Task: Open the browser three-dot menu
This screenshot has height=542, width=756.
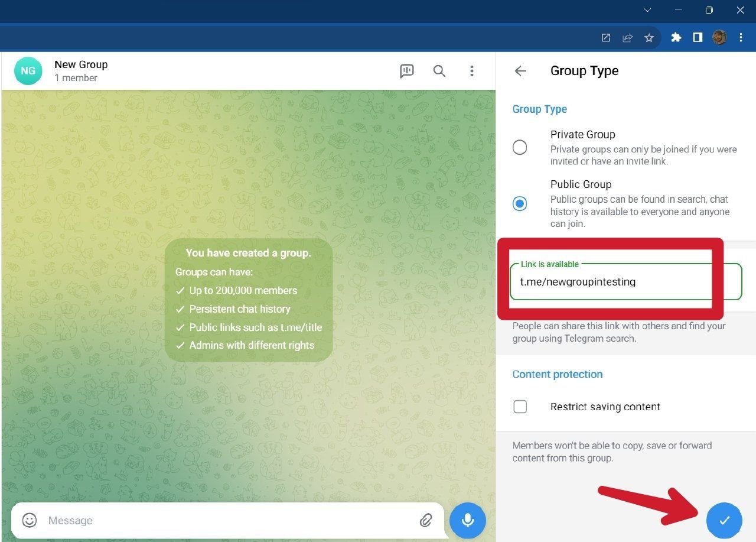Action: 741,38
